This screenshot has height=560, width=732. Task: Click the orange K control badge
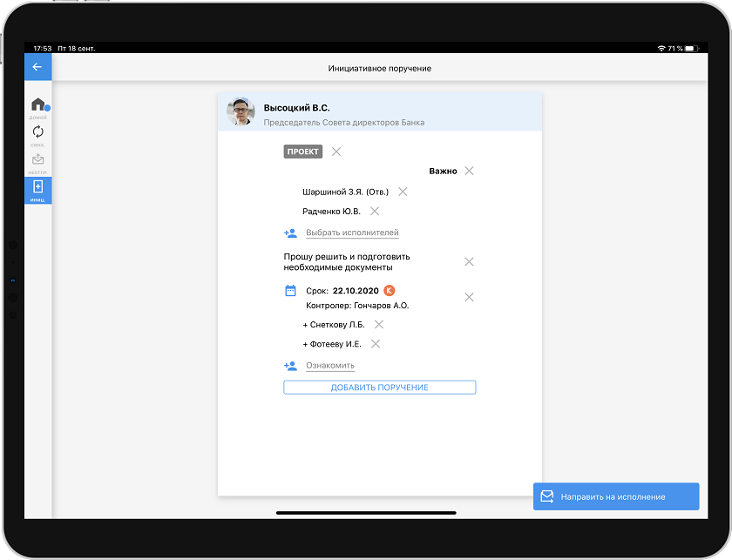coord(390,291)
